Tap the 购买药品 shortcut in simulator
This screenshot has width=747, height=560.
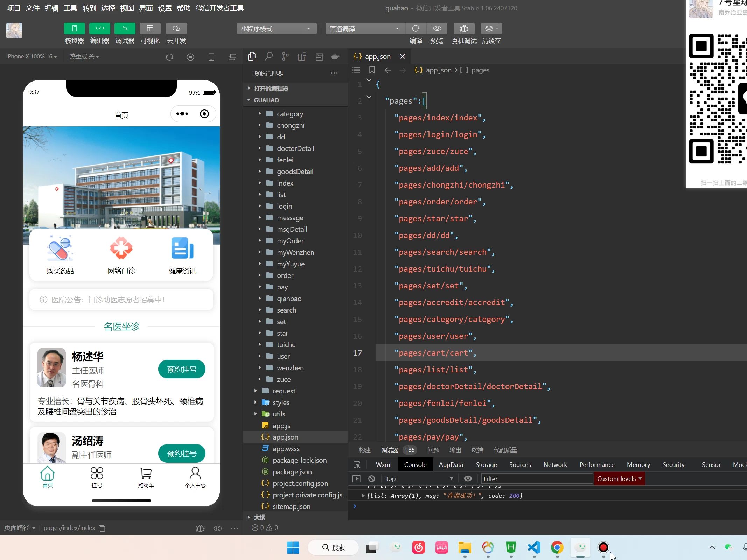[60, 255]
